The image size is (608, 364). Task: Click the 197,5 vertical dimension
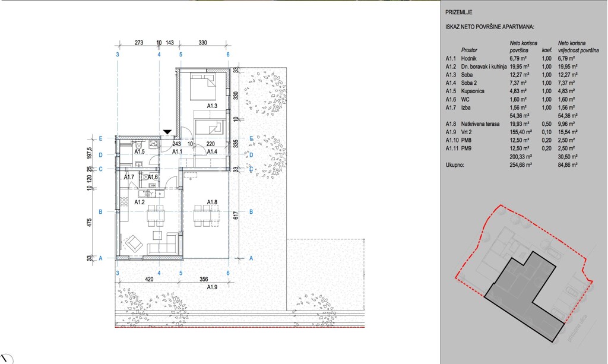click(89, 153)
